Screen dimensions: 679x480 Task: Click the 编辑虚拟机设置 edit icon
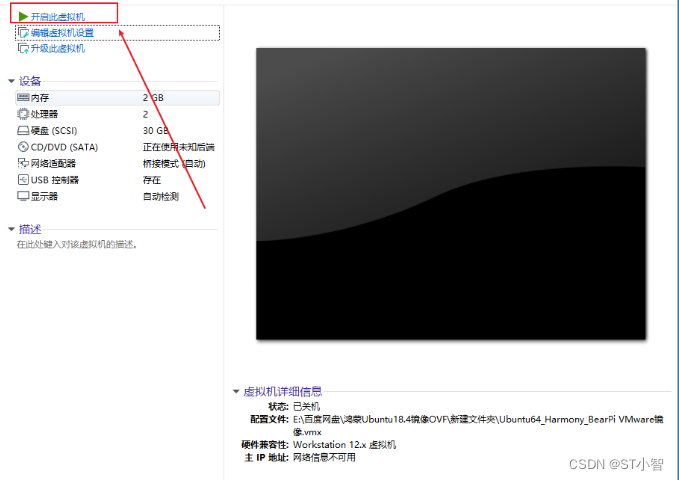pos(24,33)
